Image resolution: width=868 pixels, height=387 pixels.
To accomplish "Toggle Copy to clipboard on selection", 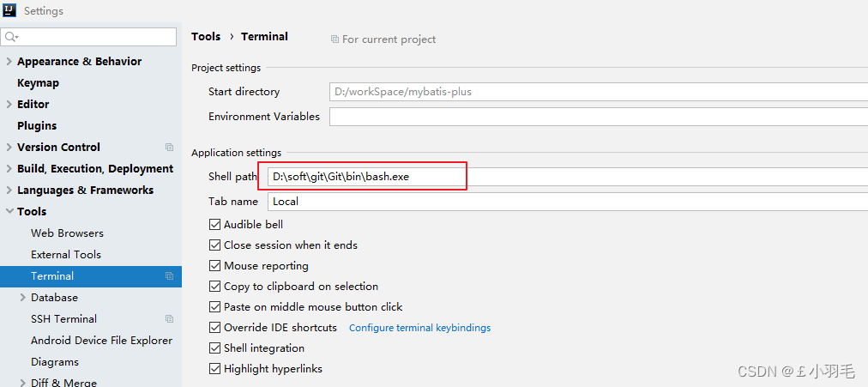I will [x=214, y=287].
